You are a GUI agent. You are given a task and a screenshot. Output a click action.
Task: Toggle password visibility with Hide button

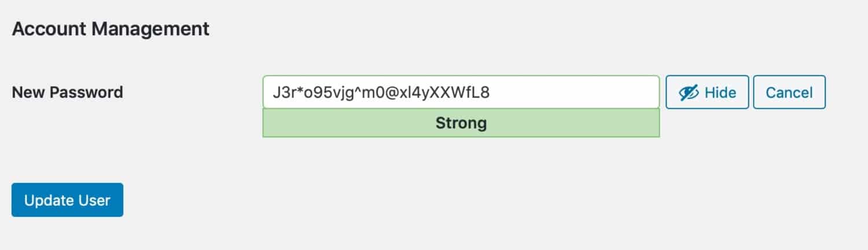[707, 93]
